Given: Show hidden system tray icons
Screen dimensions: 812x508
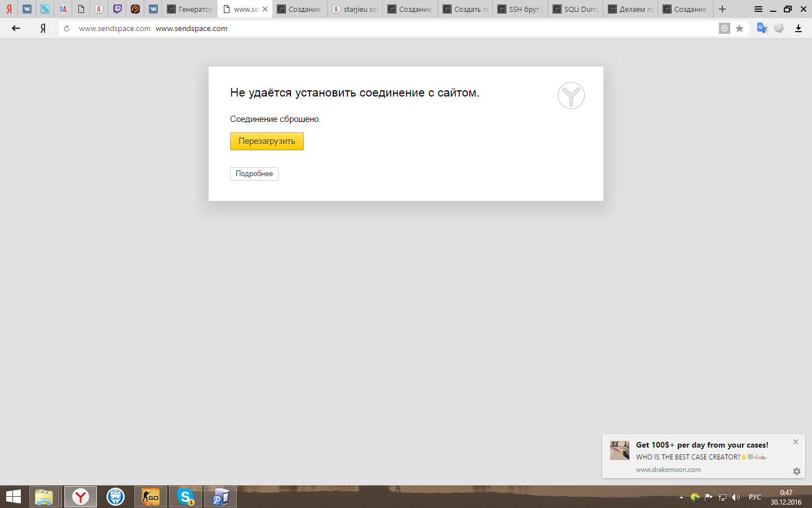Looking at the screenshot, I should click(x=681, y=497).
